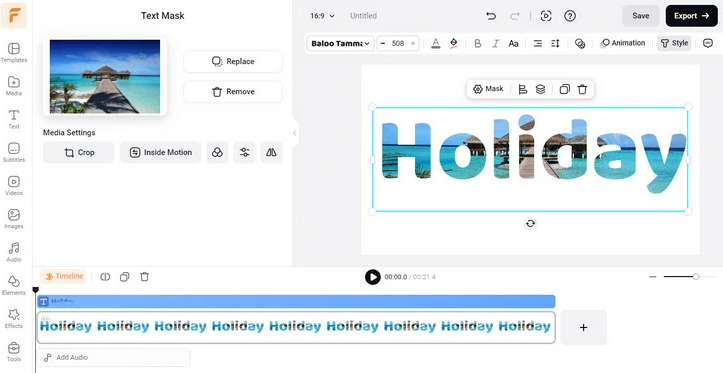Add a new scene with plus button

pos(583,327)
